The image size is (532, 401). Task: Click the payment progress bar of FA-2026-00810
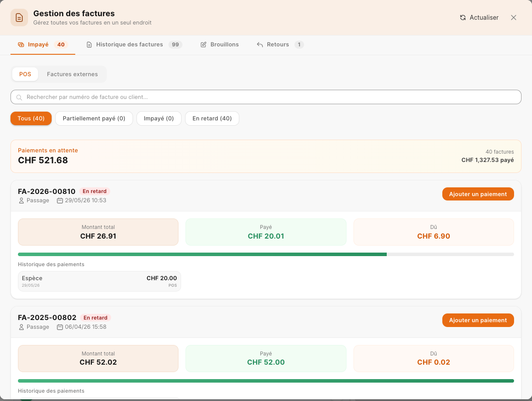pos(266,254)
